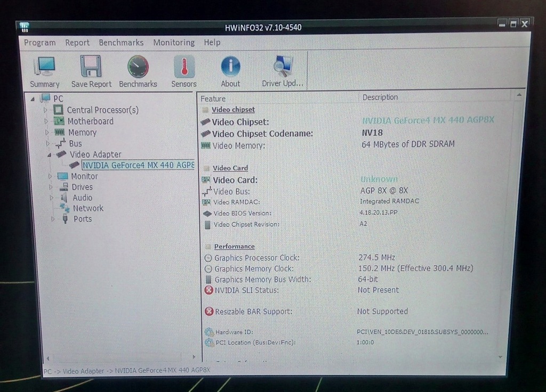Click the Save Report floppy icon

pyautogui.click(x=91, y=66)
